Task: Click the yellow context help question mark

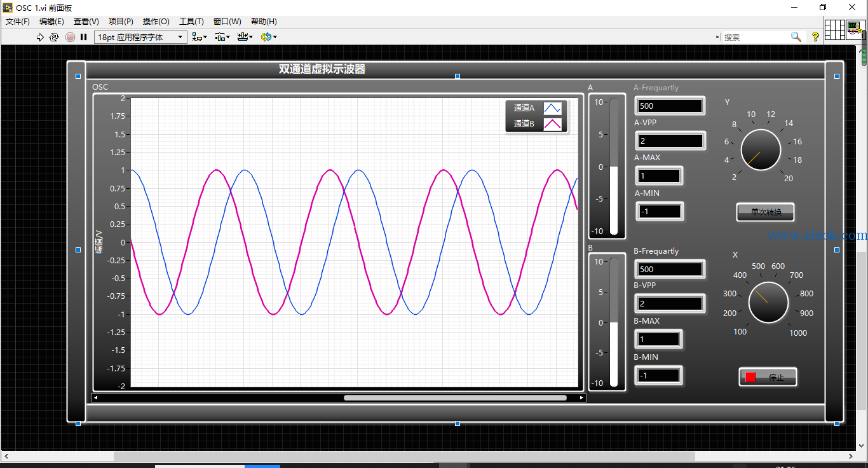Action: click(815, 38)
